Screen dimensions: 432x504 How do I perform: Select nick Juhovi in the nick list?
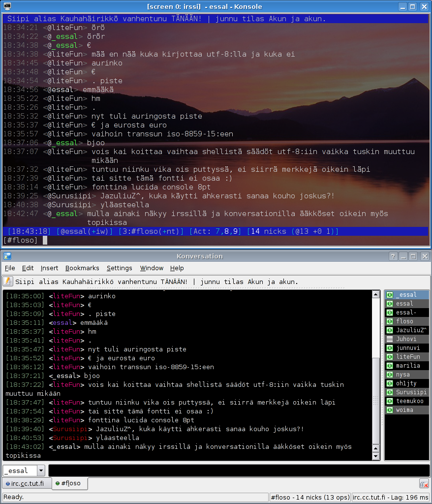tap(406, 339)
